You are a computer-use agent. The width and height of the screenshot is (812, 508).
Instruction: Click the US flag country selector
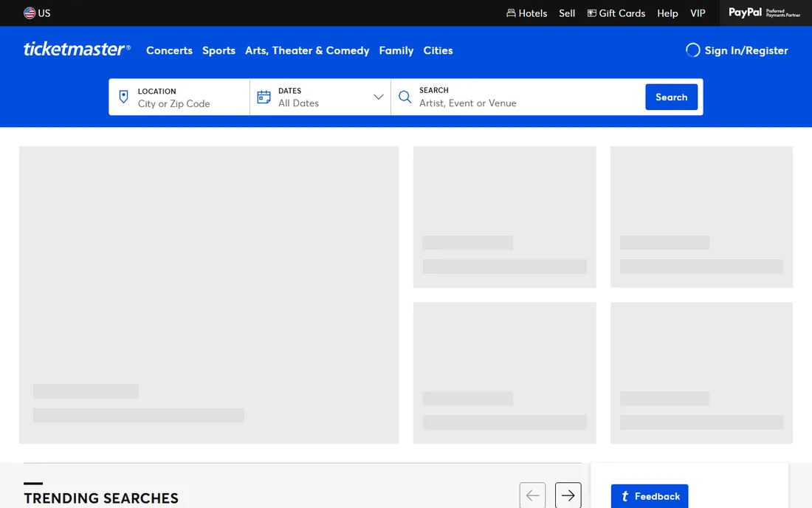click(37, 13)
